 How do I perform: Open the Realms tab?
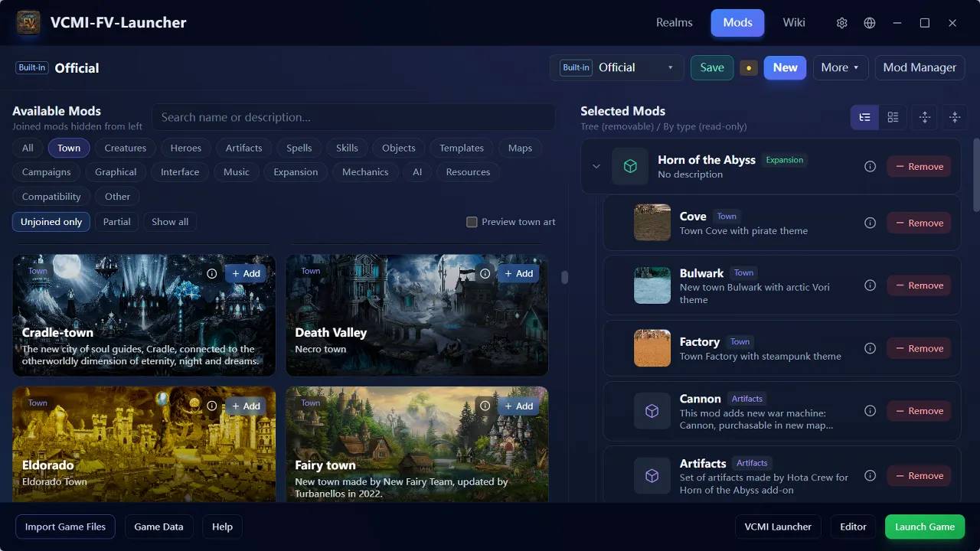click(675, 23)
